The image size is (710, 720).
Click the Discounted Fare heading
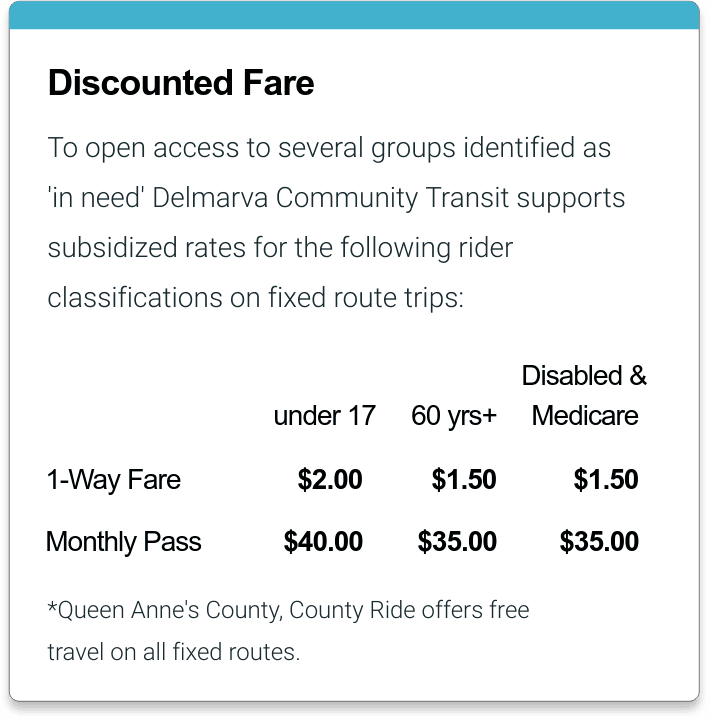pos(181,83)
